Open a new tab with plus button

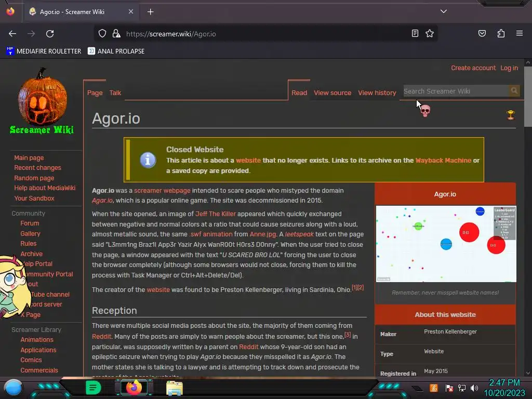150,12
